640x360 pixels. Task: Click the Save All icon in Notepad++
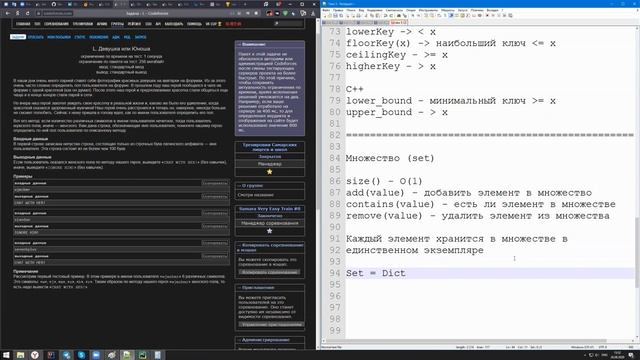(341, 16)
